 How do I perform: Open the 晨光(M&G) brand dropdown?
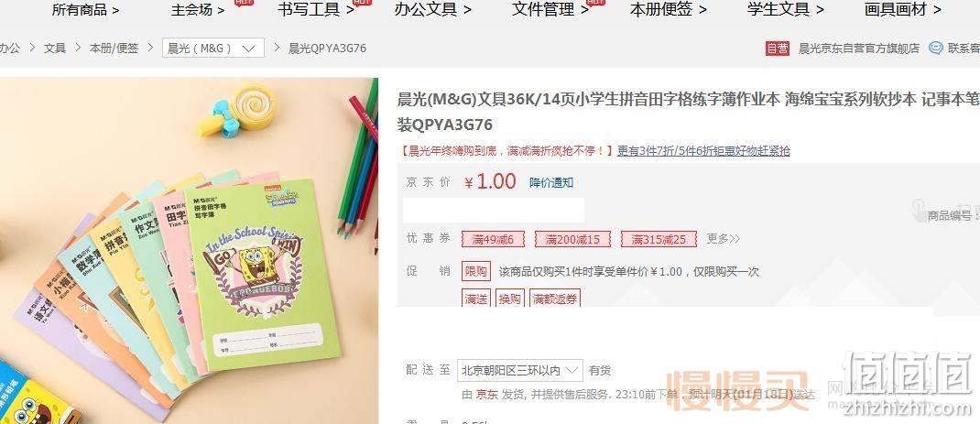tap(213, 49)
